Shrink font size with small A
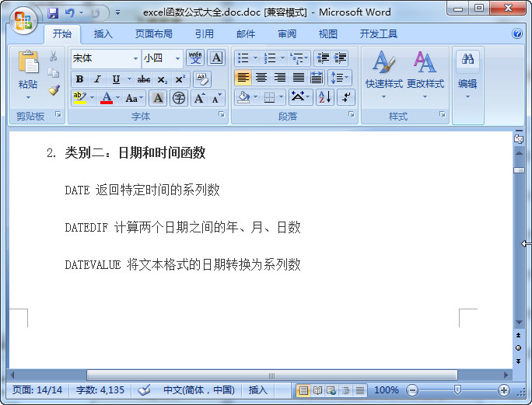The height and width of the screenshot is (405, 532). (x=216, y=99)
